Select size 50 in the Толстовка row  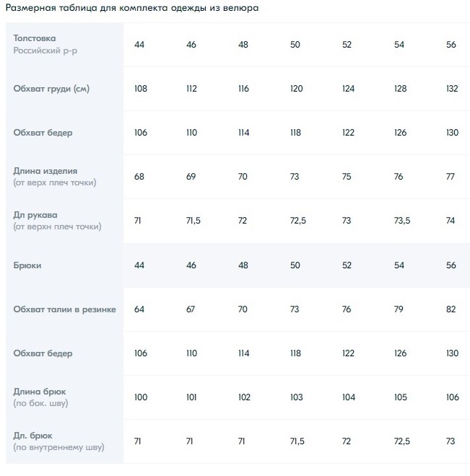click(x=295, y=45)
